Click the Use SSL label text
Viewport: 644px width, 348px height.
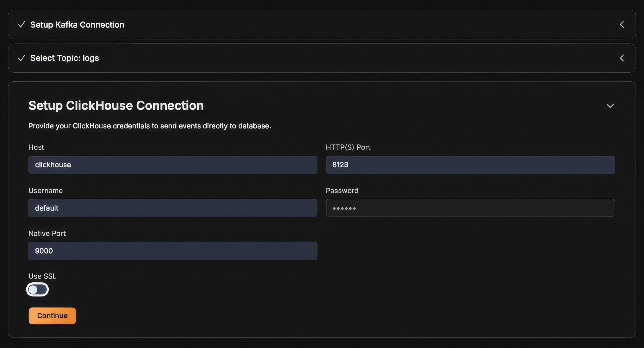click(x=43, y=276)
